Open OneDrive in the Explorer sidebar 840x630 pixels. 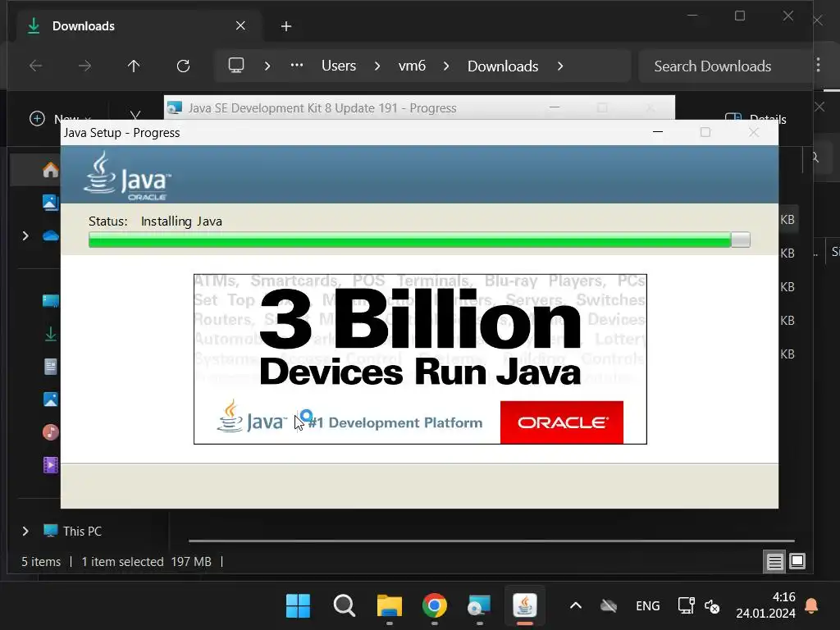(50, 235)
